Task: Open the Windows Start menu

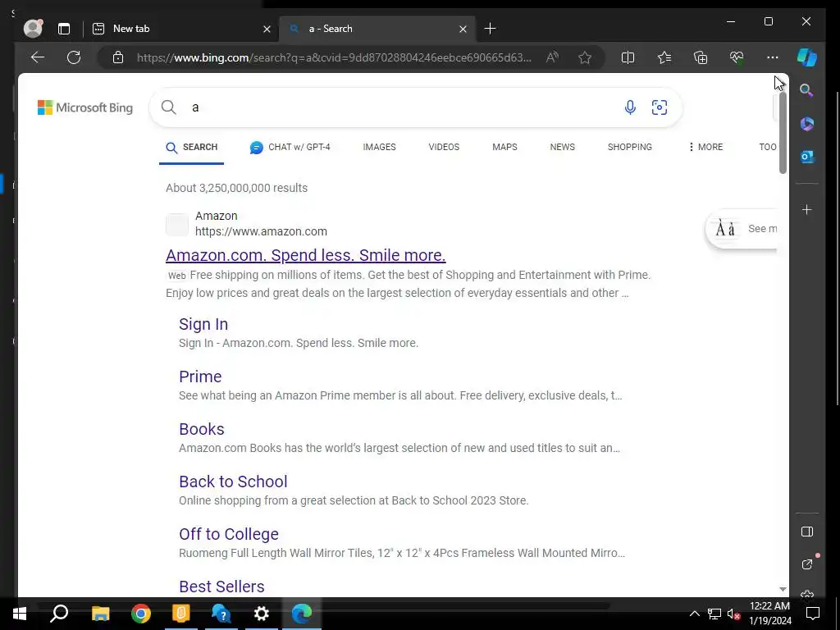Action: (x=20, y=614)
